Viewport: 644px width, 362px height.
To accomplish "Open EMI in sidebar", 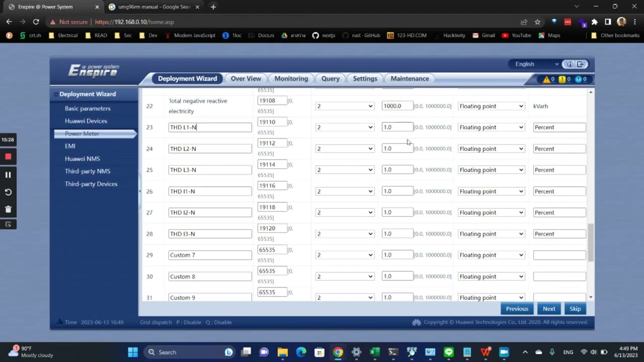I will tap(70, 146).
